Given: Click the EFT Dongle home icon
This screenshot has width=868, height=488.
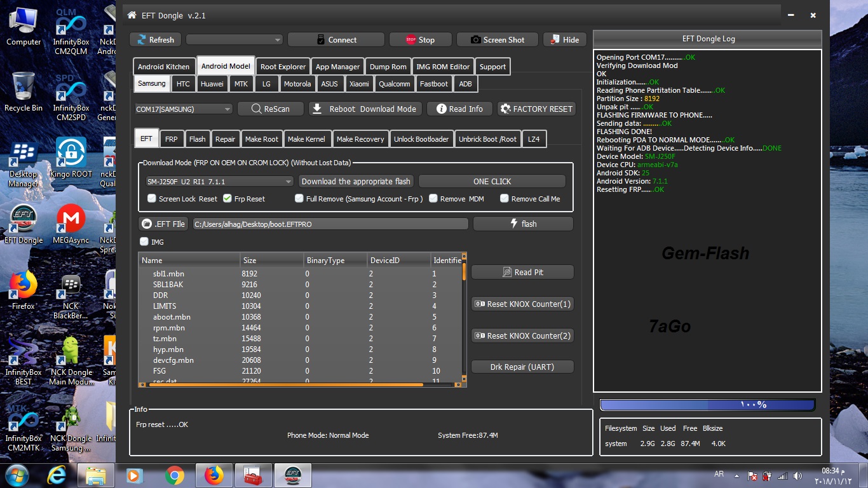Looking at the screenshot, I should (x=132, y=15).
